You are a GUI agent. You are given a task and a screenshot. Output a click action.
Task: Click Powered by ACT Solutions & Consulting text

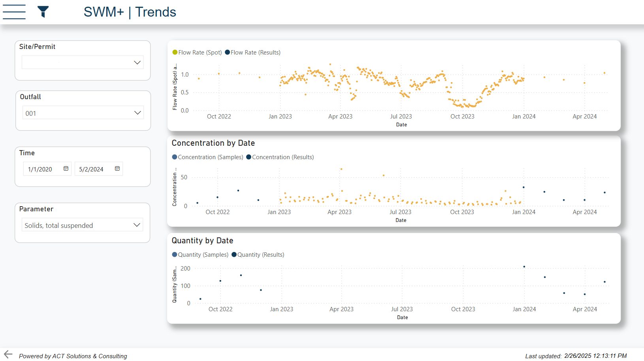pos(73,356)
